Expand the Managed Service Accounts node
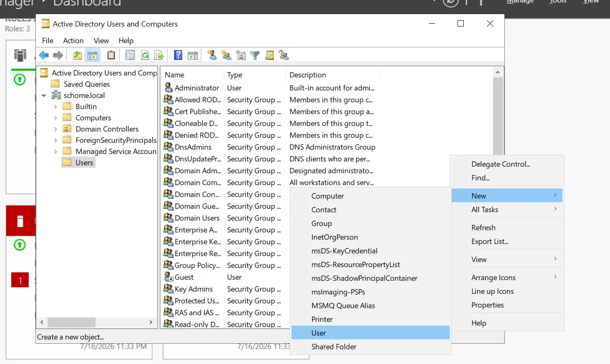610x364 pixels. pos(56,151)
